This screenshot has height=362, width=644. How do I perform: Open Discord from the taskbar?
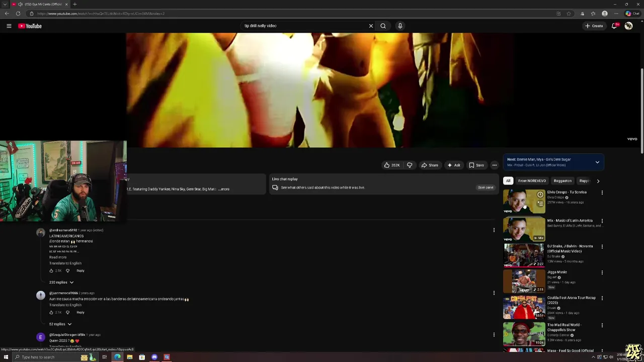154,357
